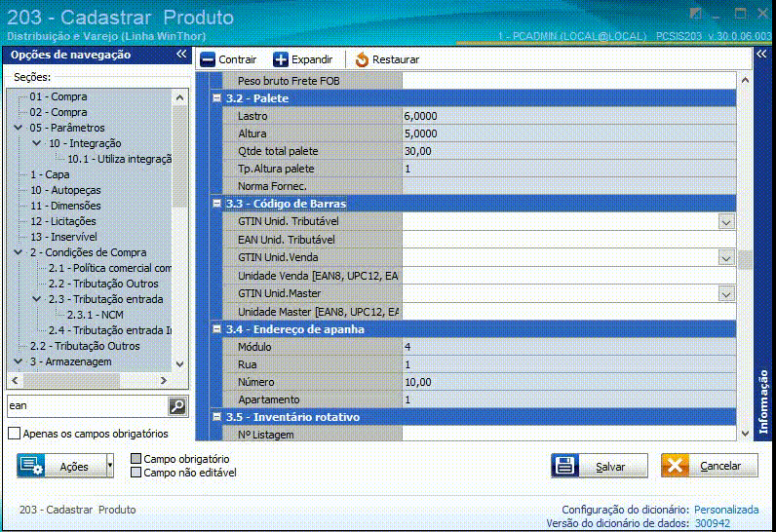Click the Cancelar button

709,466
